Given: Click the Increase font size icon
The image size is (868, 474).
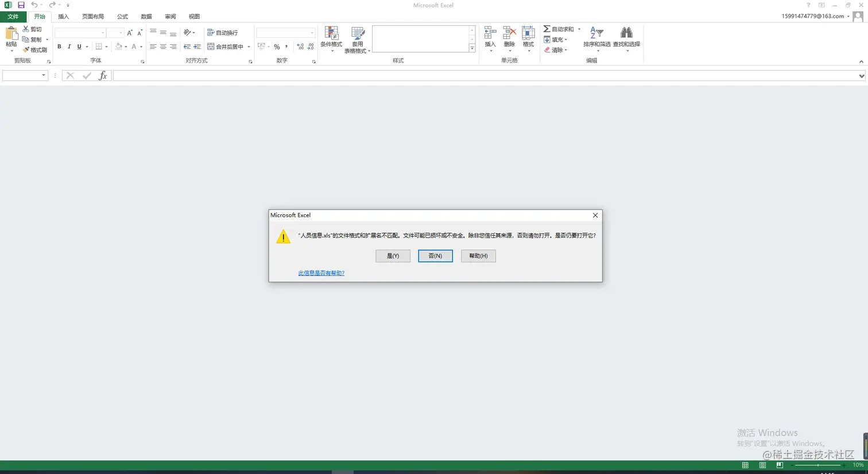Looking at the screenshot, I should pyautogui.click(x=130, y=33).
